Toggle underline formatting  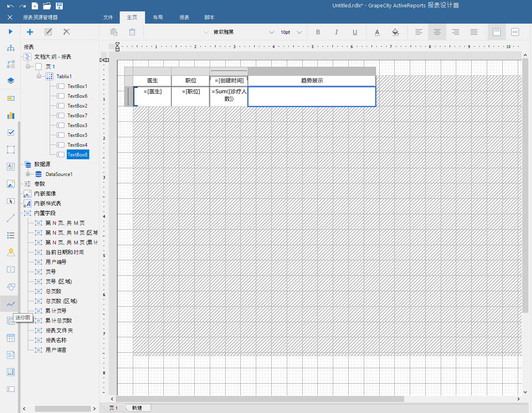coord(355,32)
